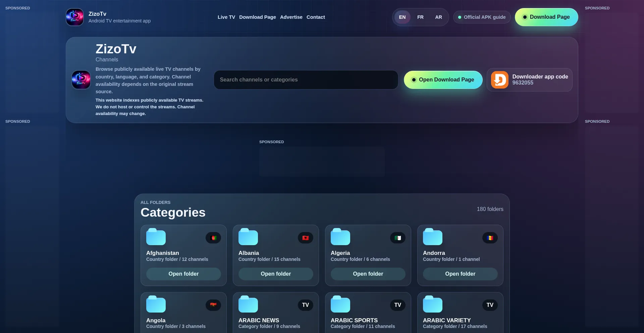Open the Algeria folder button
644x333 pixels.
pos(368,274)
